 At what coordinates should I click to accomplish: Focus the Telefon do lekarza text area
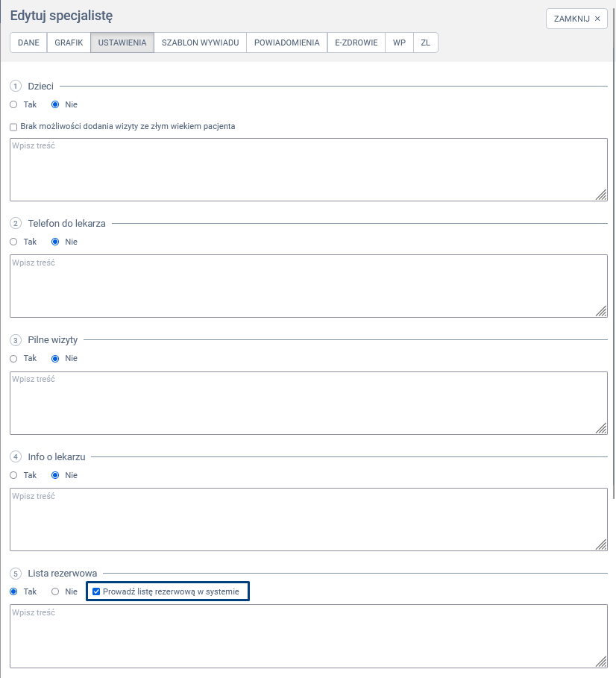click(308, 286)
